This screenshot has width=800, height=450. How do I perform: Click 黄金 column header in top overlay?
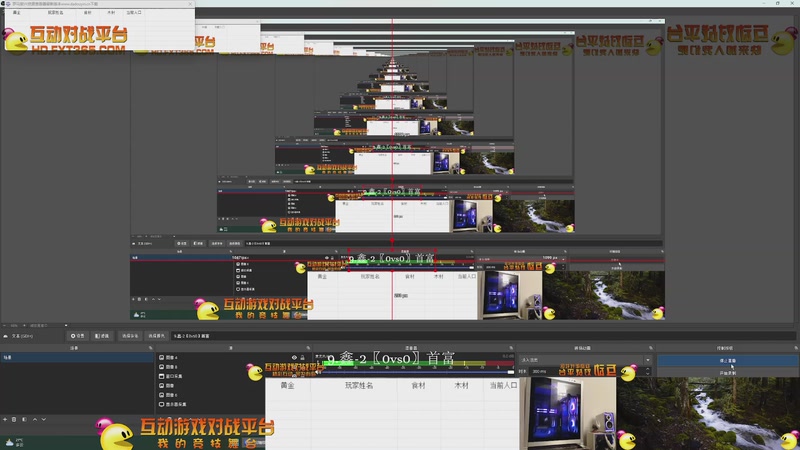[17, 12]
